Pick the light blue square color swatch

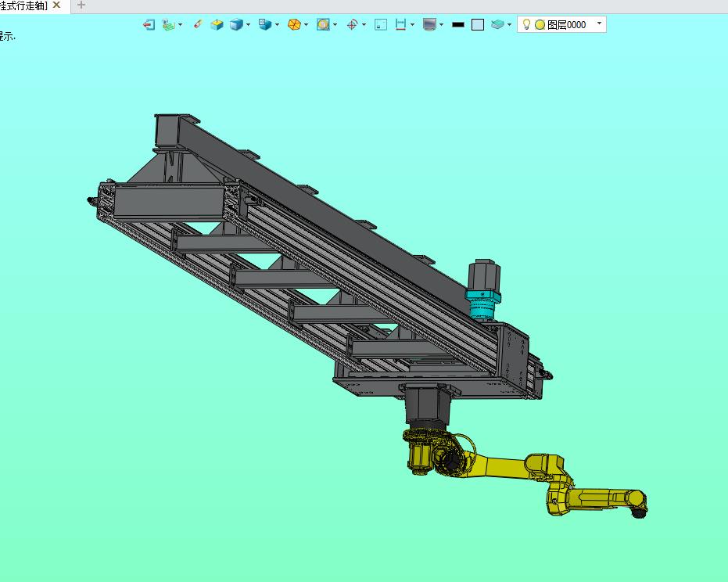point(478,24)
